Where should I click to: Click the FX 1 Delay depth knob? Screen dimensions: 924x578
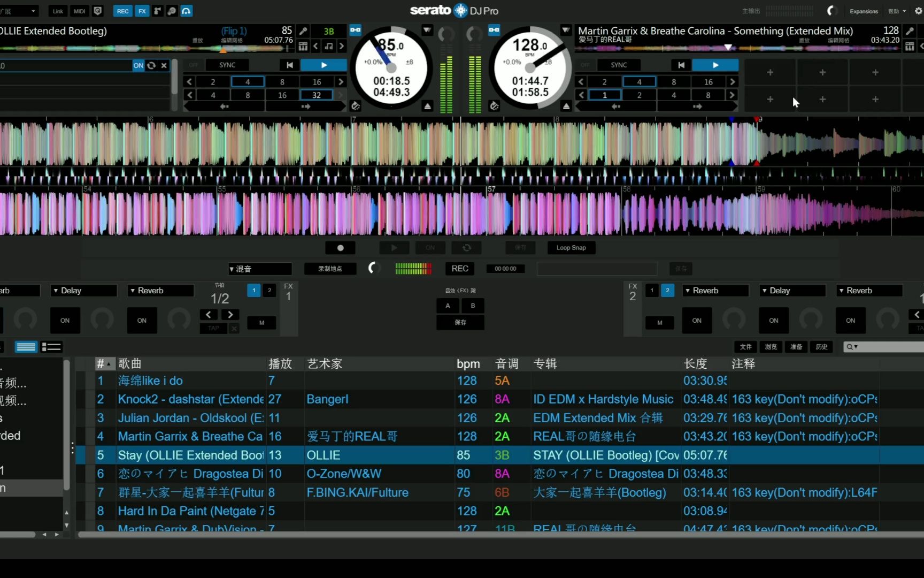pyautogui.click(x=102, y=320)
